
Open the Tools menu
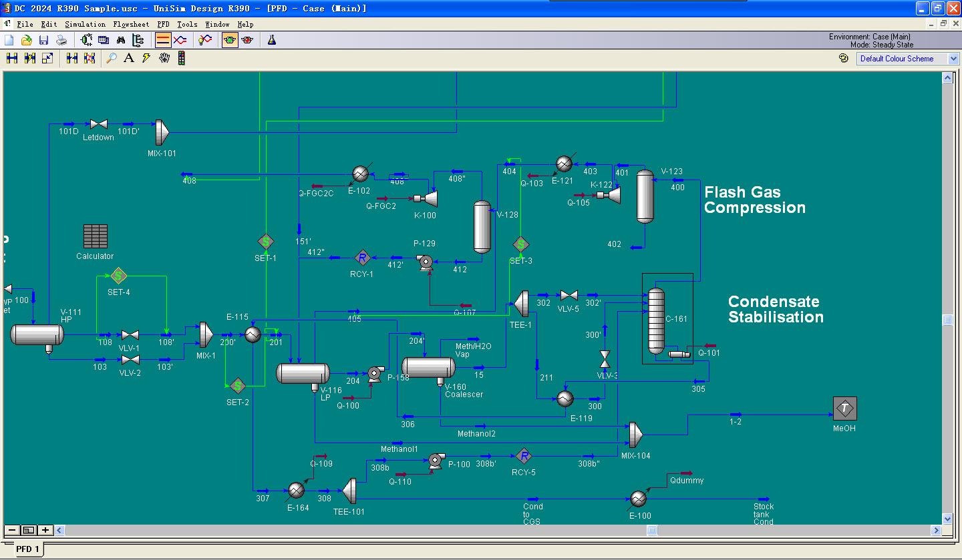click(187, 24)
